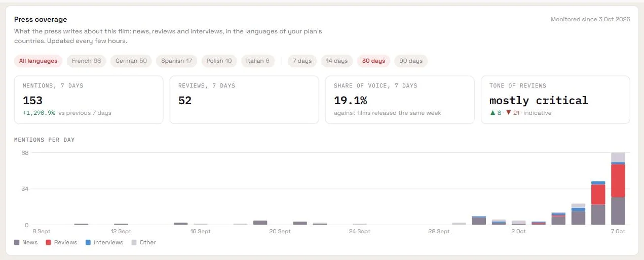Switch range to 7 days
Screen dimensions: 644x260
302,61
